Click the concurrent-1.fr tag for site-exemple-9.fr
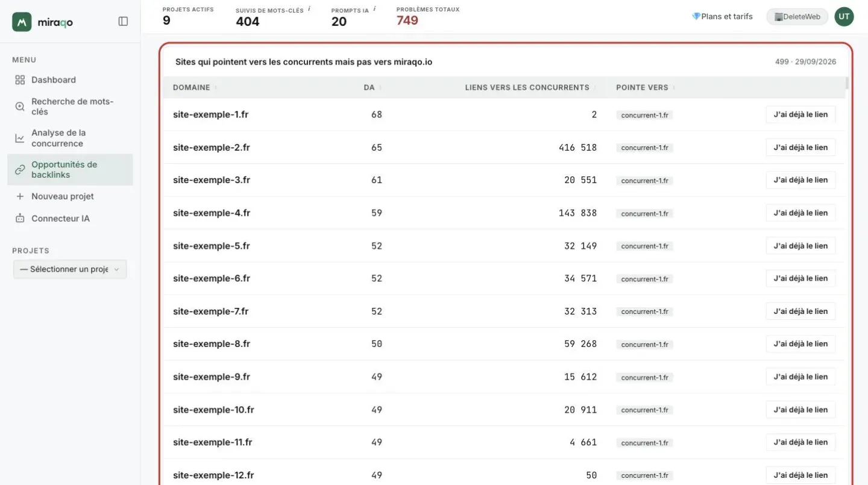Screen dimensions: 868x485 point(644,377)
